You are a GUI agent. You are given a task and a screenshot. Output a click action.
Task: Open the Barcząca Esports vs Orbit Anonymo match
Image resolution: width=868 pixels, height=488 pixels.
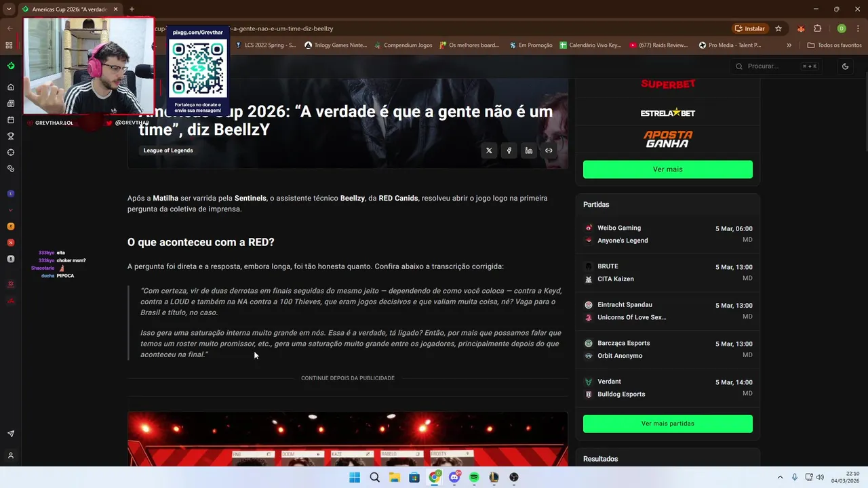tap(668, 349)
